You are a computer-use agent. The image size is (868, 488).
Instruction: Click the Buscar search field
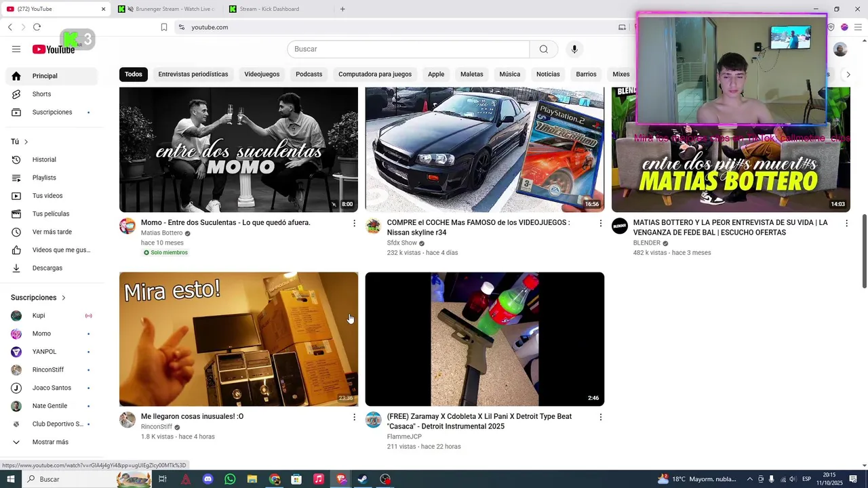tap(408, 49)
